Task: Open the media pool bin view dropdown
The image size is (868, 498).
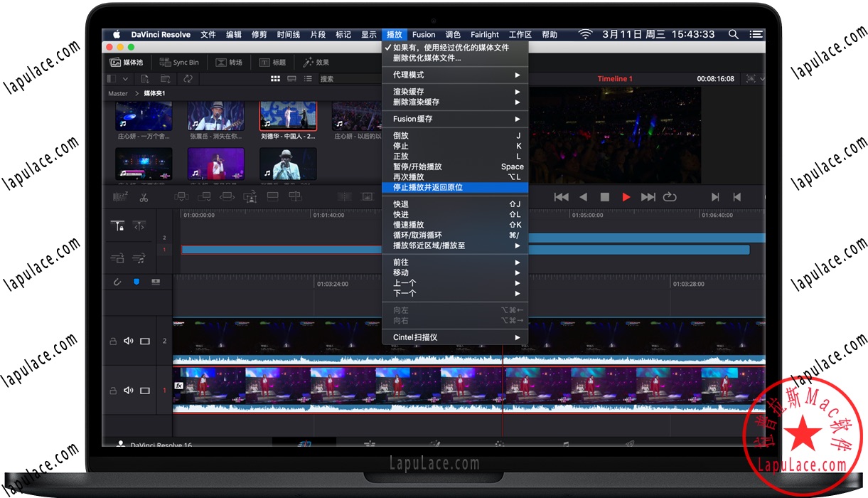Action: pos(125,78)
